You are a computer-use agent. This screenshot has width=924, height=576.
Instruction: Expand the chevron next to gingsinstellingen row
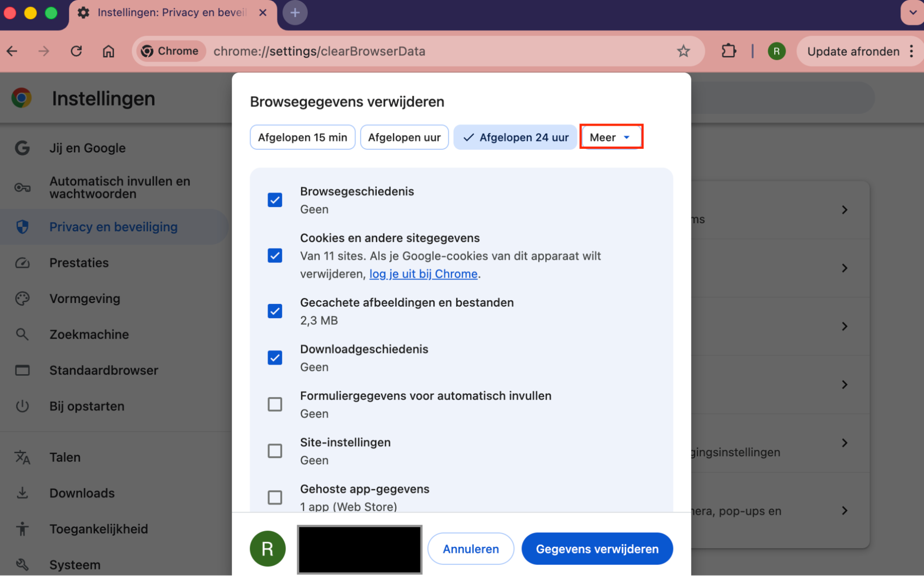(844, 443)
